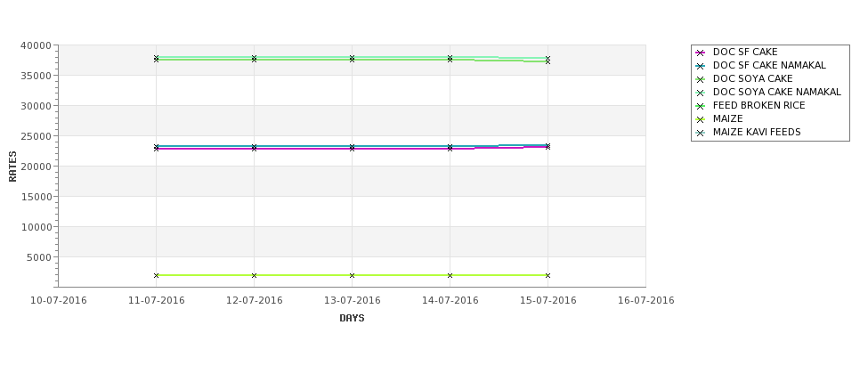This screenshot has height=382, width=868.
Task: Click the DOC SF CAKE legend label
Action: (x=745, y=52)
